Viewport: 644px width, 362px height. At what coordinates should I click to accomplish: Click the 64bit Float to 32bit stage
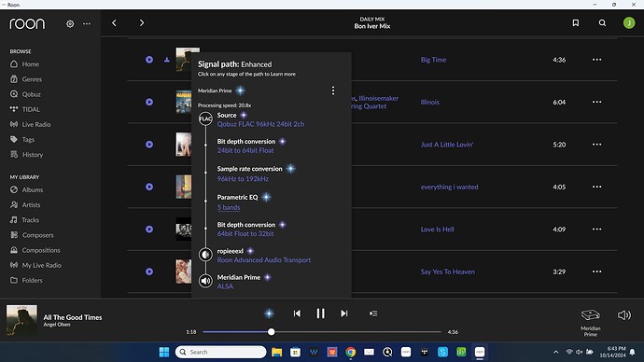[x=245, y=233]
